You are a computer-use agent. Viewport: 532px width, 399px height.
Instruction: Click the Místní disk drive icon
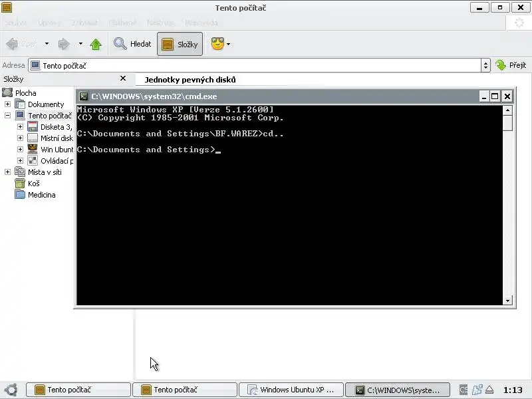coord(33,138)
